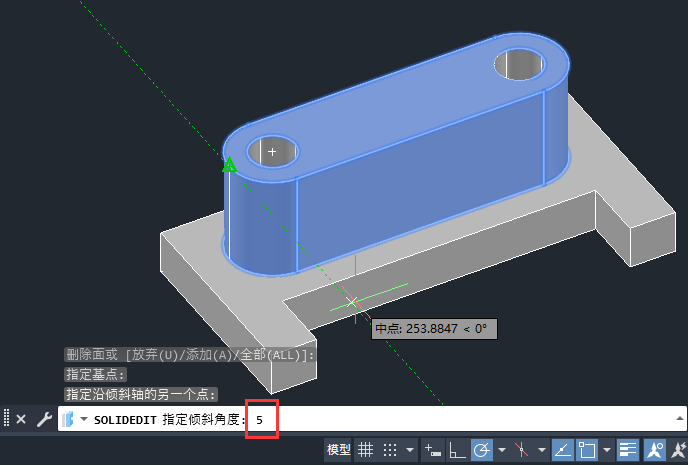Click the green midpoint snap triangle marker
Viewport: 688px width, 465px height.
tap(229, 165)
